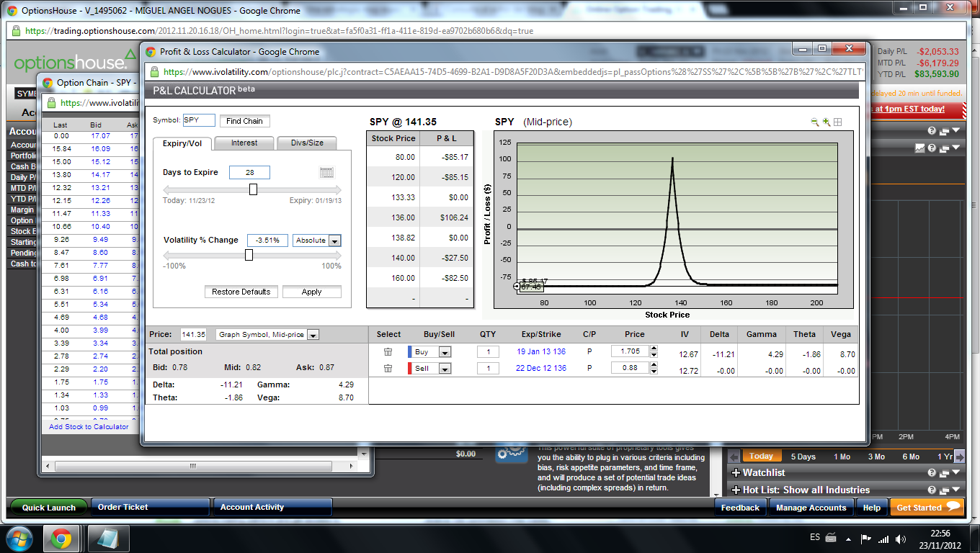Delete the 19 Jan 13 136 leg
The width and height of the screenshot is (980, 553).
pyautogui.click(x=388, y=352)
